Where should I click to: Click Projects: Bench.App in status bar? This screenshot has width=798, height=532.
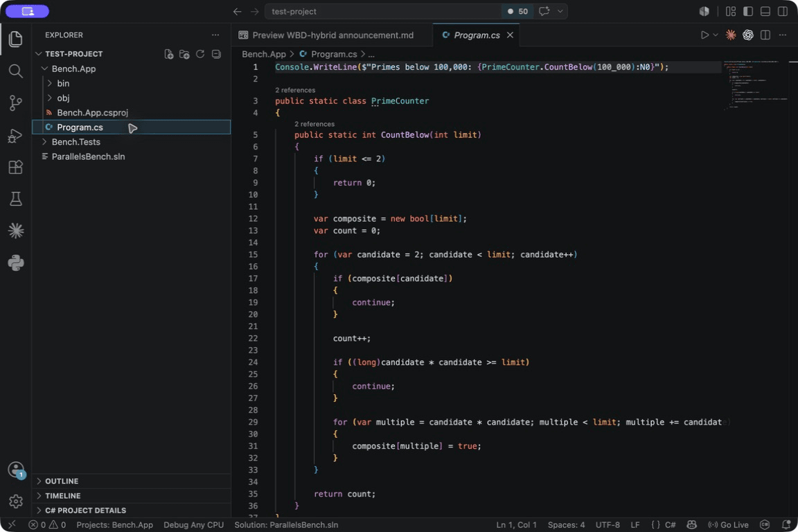pos(114,524)
